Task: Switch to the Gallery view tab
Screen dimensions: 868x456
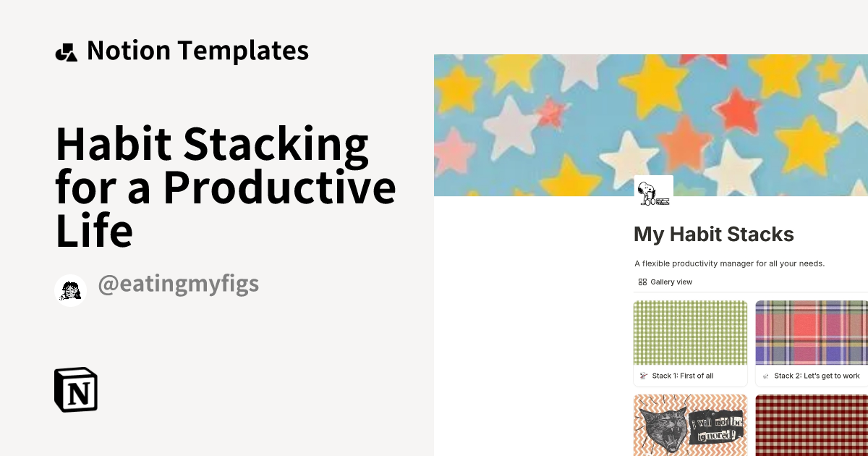Action: 664,282
